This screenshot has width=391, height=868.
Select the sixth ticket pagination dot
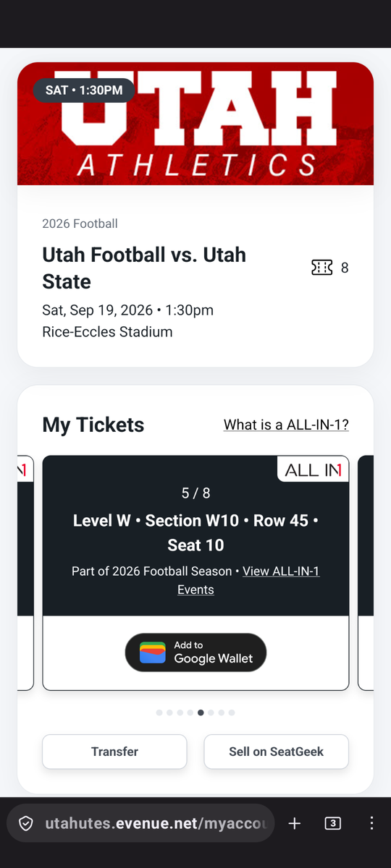211,712
